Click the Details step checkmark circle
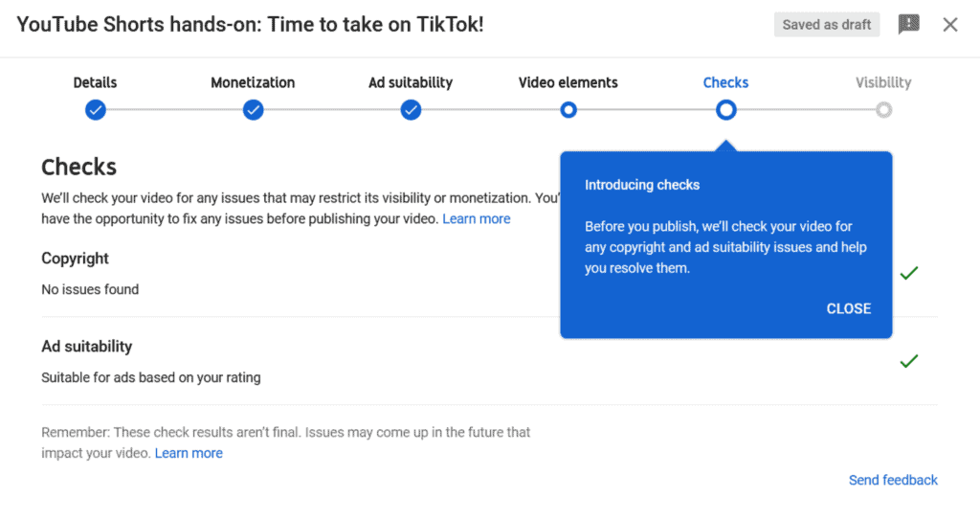980x520 pixels. [x=96, y=110]
